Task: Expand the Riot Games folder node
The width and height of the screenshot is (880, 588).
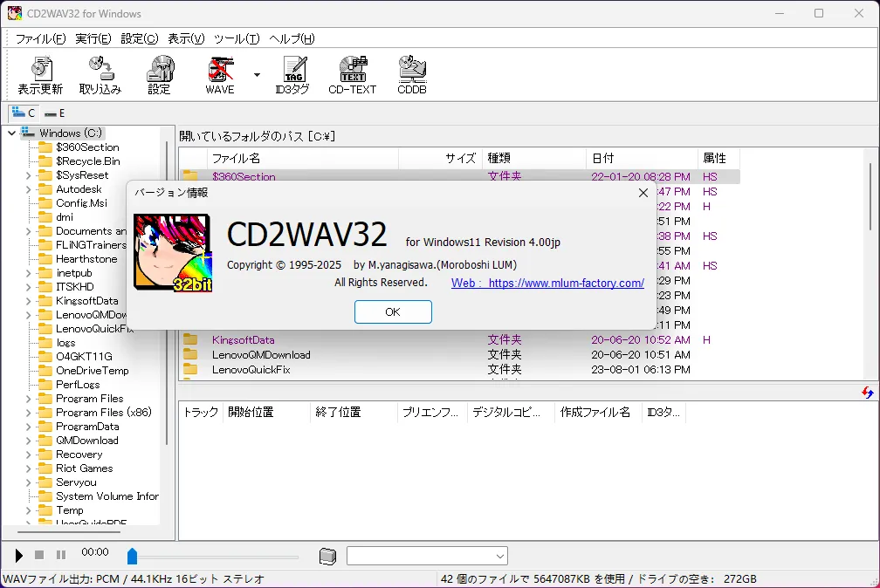Action: (29, 468)
